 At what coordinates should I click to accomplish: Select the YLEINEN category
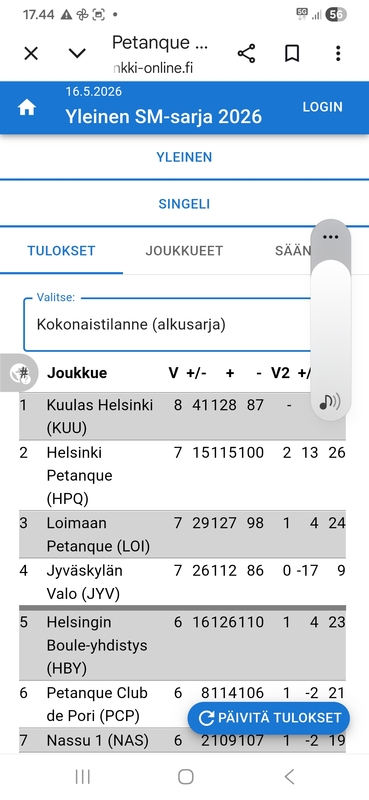pyautogui.click(x=184, y=157)
